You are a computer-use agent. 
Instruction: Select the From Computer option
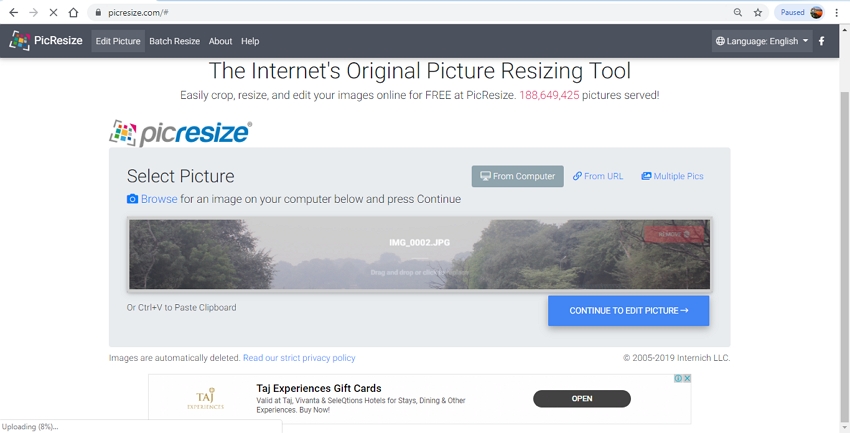click(517, 176)
